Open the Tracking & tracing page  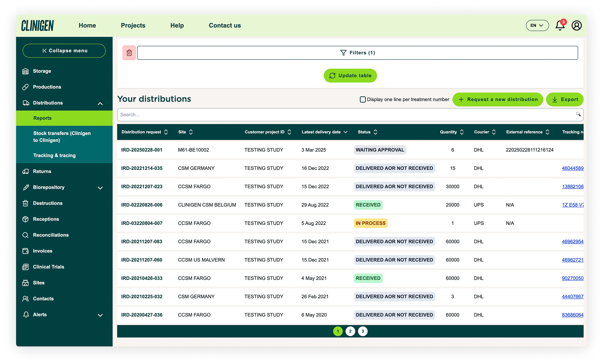point(54,155)
